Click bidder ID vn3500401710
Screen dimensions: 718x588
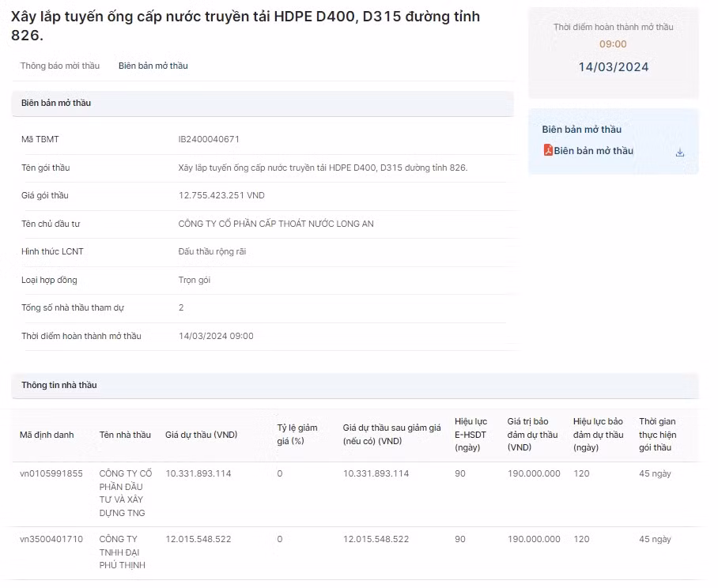51,539
